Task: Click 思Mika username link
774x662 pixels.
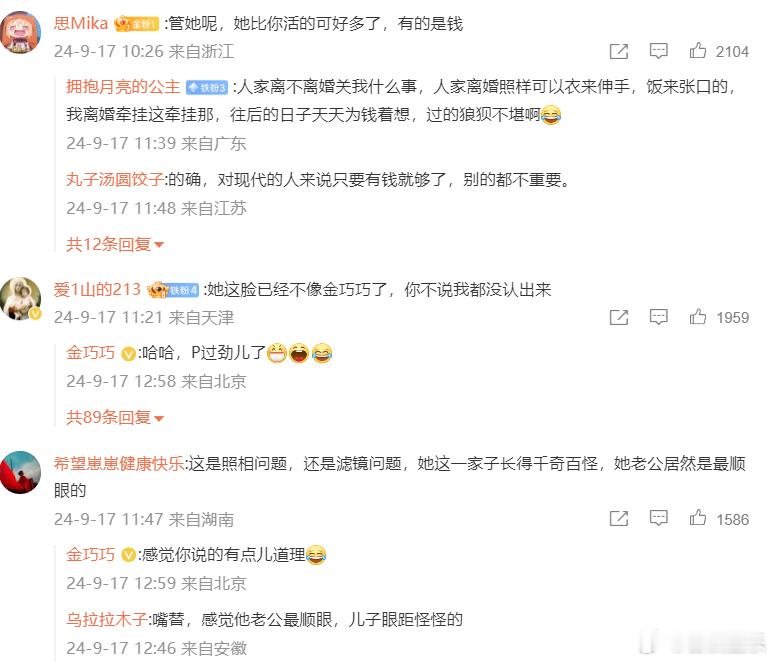Action: 81,23
